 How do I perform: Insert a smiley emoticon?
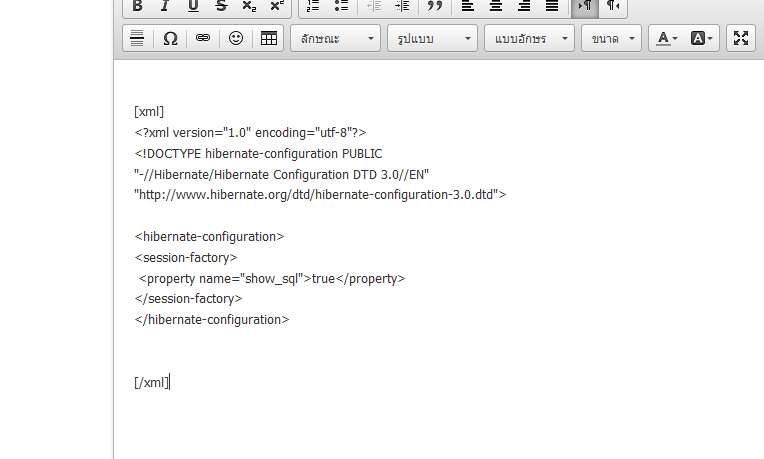click(x=236, y=38)
